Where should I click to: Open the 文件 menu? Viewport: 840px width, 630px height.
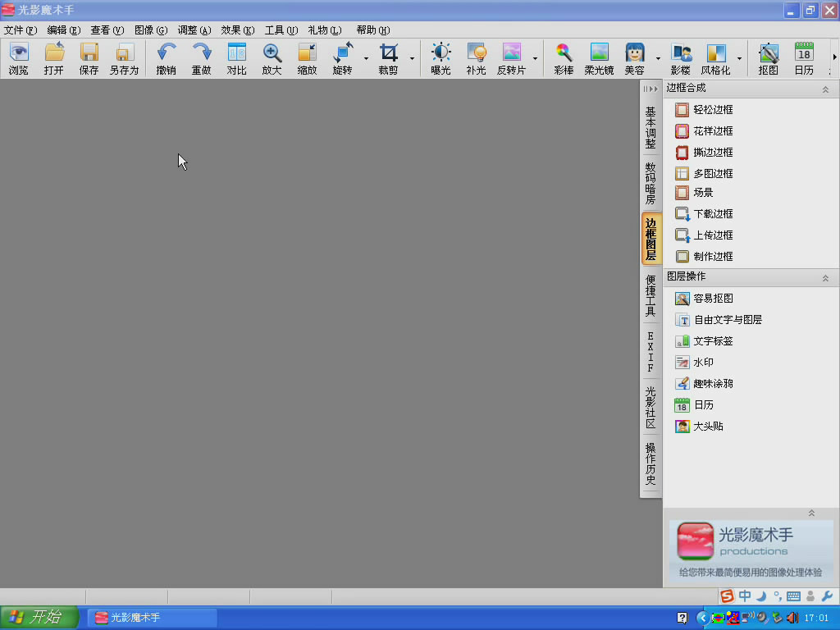[21, 30]
